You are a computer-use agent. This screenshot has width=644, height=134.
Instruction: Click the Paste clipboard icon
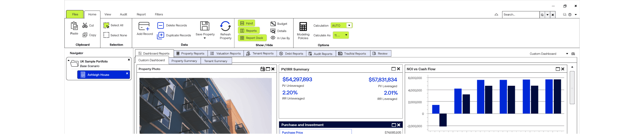(74, 26)
